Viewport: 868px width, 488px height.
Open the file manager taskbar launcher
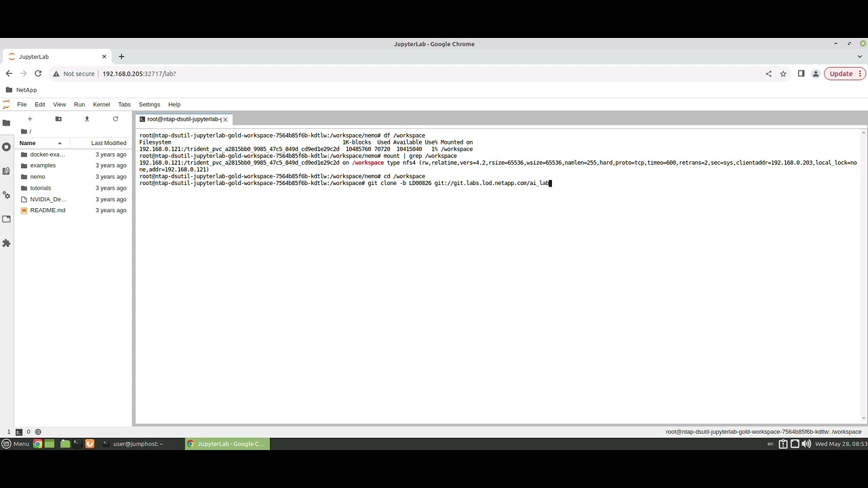click(64, 444)
